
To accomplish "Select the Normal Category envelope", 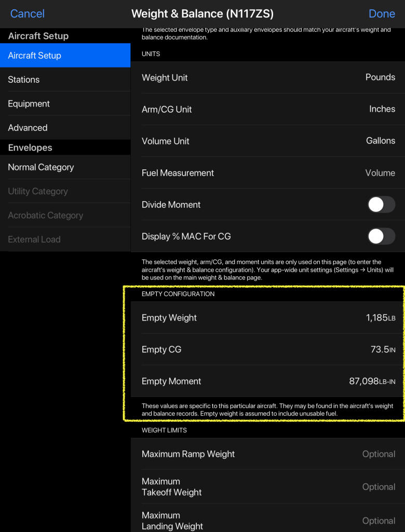I will (x=65, y=167).
